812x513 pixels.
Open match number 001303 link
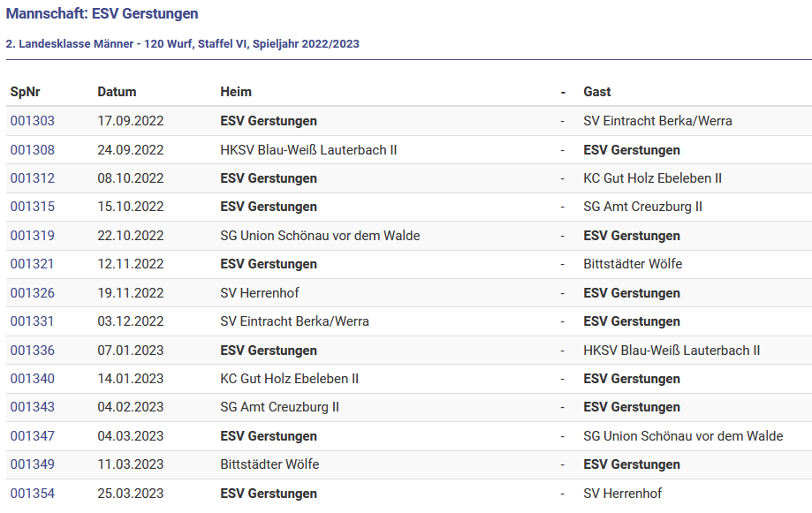(x=32, y=121)
